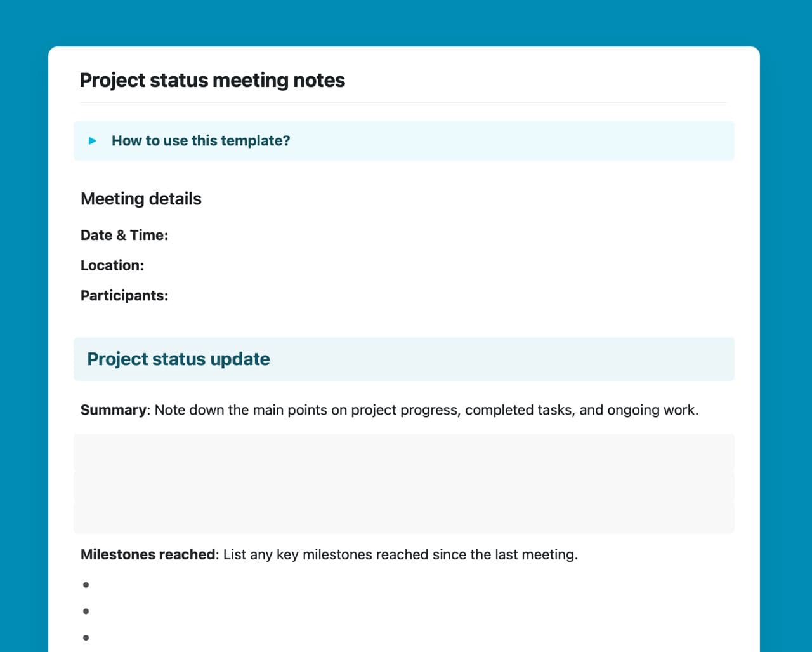Click the first row of the summary box

coord(403,451)
